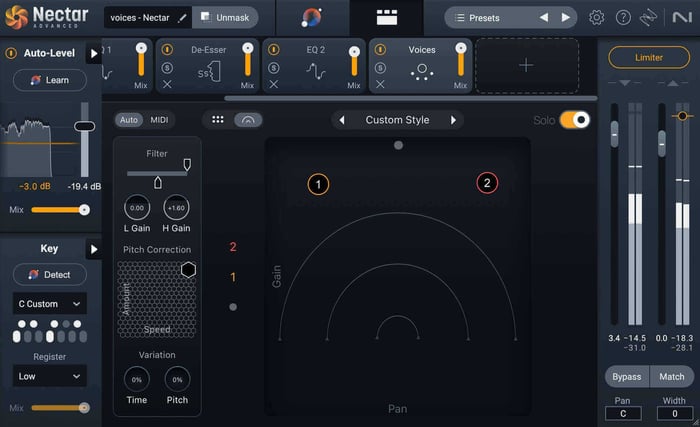Viewport: 700px width, 427px height.
Task: Select voice 2 node in the Pan/Gain field
Action: tap(487, 183)
